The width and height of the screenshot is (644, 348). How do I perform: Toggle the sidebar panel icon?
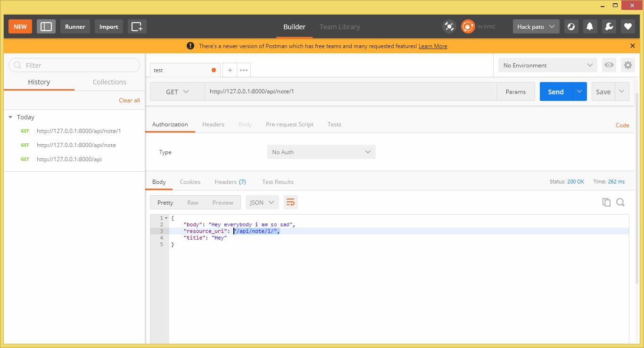[46, 26]
